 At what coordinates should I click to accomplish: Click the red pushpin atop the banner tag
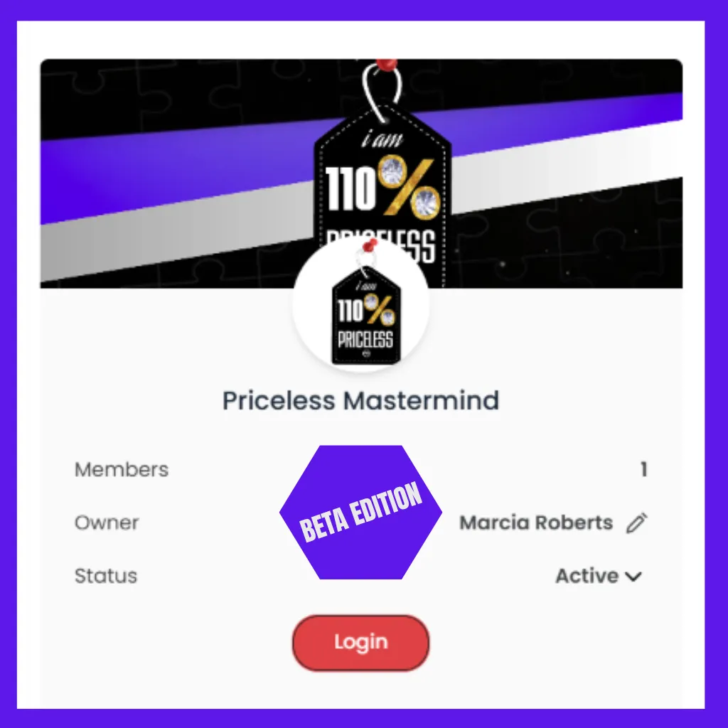tap(386, 65)
